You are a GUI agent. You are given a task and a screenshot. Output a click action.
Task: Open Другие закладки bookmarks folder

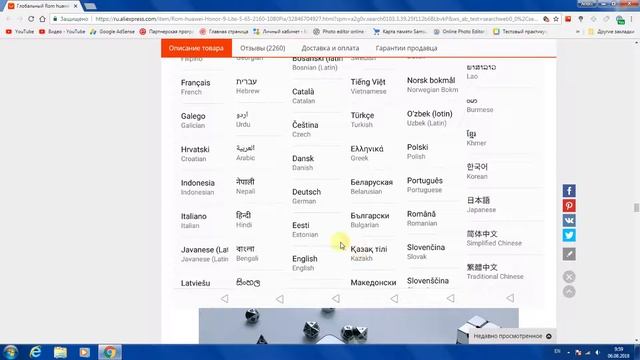coord(611,31)
